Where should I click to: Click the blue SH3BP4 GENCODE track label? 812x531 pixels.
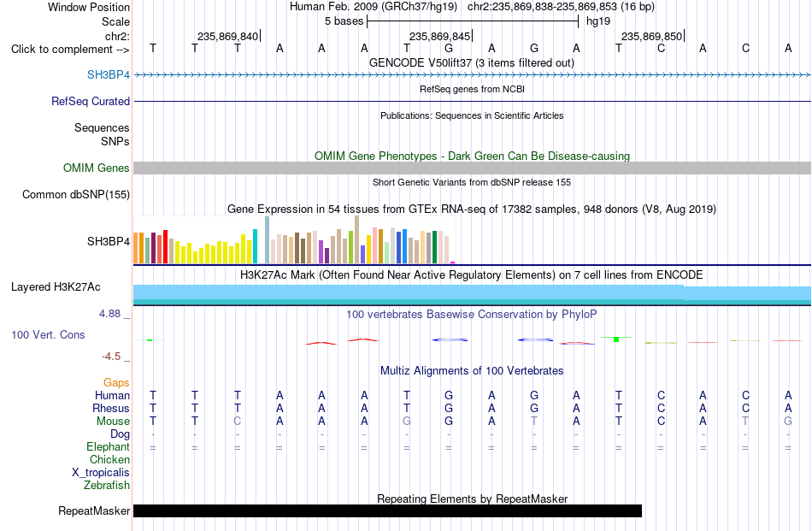coord(109,74)
